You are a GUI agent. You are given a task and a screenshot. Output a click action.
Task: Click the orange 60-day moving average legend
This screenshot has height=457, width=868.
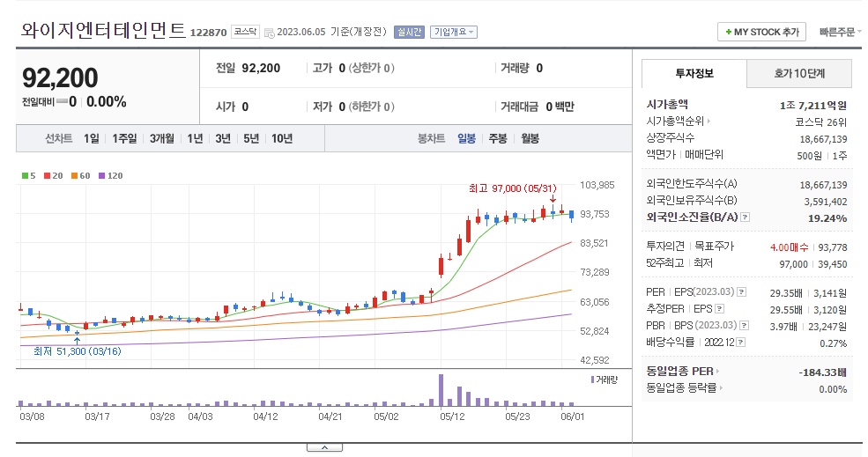tap(80, 175)
